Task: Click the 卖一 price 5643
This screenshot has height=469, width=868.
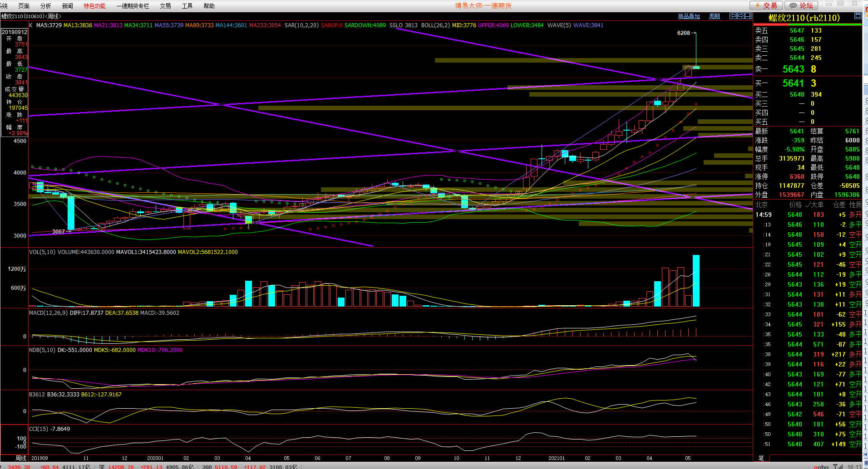Action: pos(793,69)
